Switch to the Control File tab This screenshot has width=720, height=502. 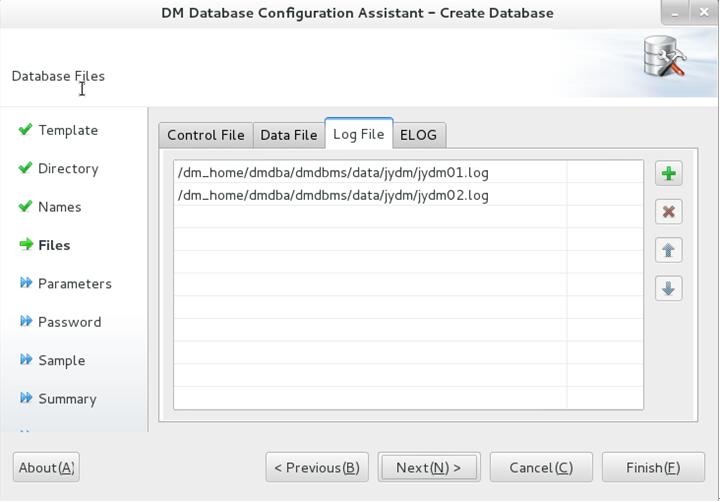(x=206, y=135)
